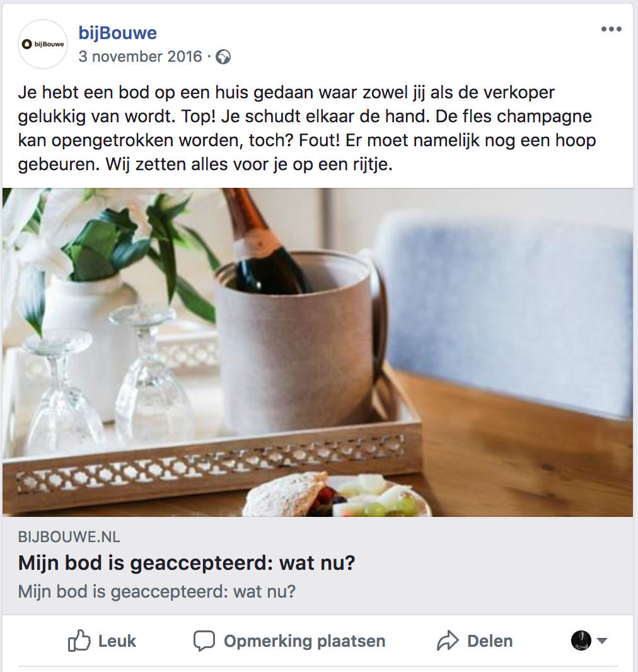Expand the profile selector dropdown arrow
This screenshot has height=672, width=638.
click(602, 640)
